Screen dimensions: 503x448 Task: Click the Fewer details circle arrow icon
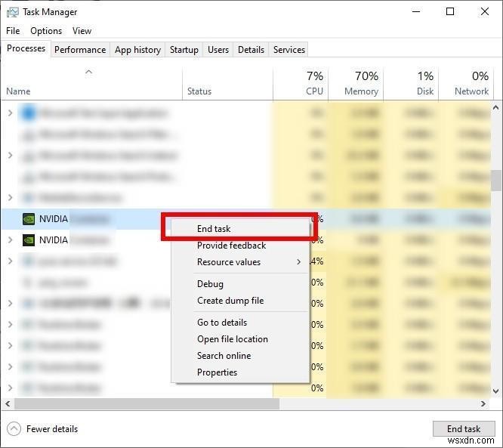(x=14, y=429)
